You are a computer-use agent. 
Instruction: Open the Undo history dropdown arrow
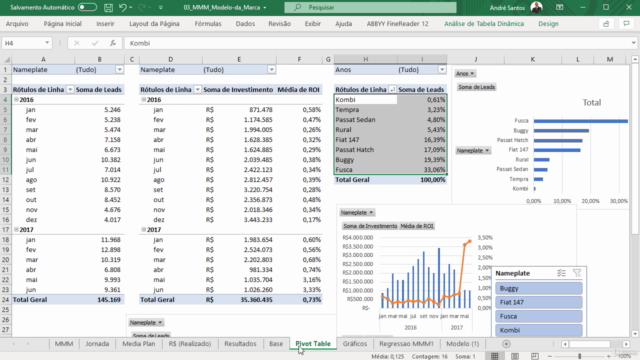[x=131, y=7]
